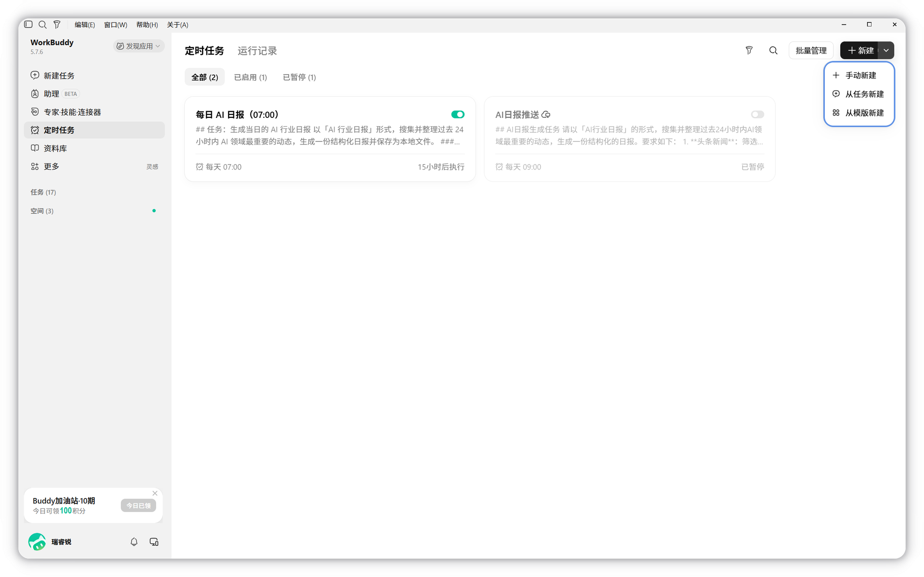Viewport: 924px width, 577px height.
Task: Open the 关于(A) menu
Action: (x=178, y=25)
